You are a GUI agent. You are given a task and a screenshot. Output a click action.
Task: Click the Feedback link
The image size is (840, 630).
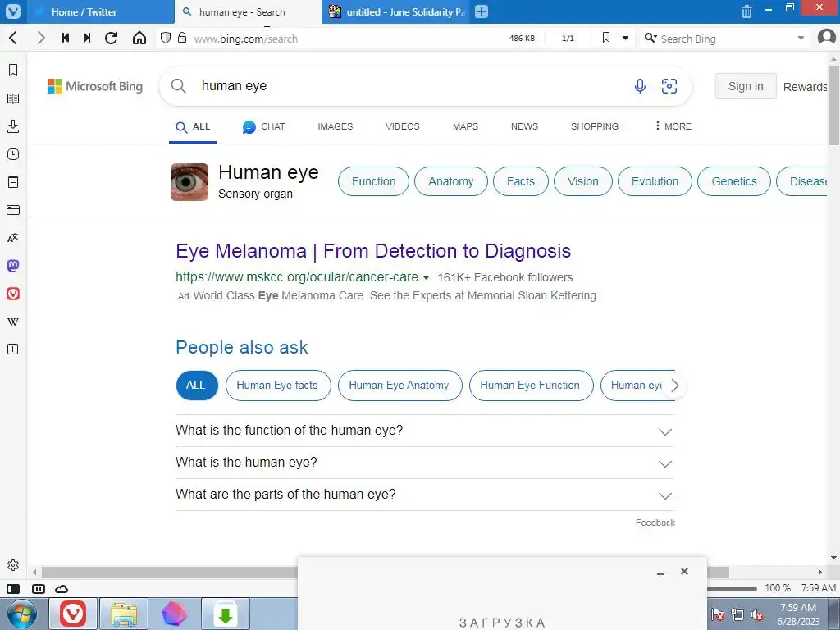click(655, 523)
